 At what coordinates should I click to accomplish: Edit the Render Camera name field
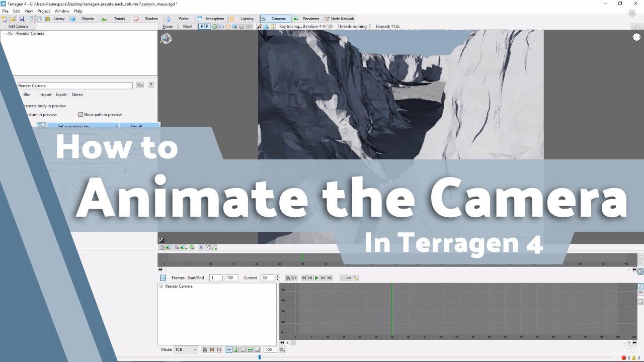click(74, 85)
